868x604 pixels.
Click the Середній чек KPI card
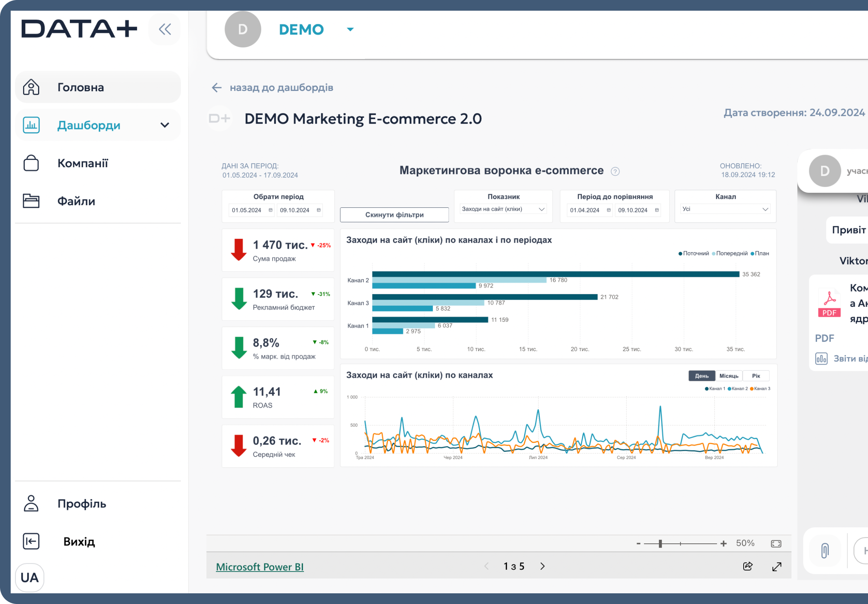tap(278, 446)
